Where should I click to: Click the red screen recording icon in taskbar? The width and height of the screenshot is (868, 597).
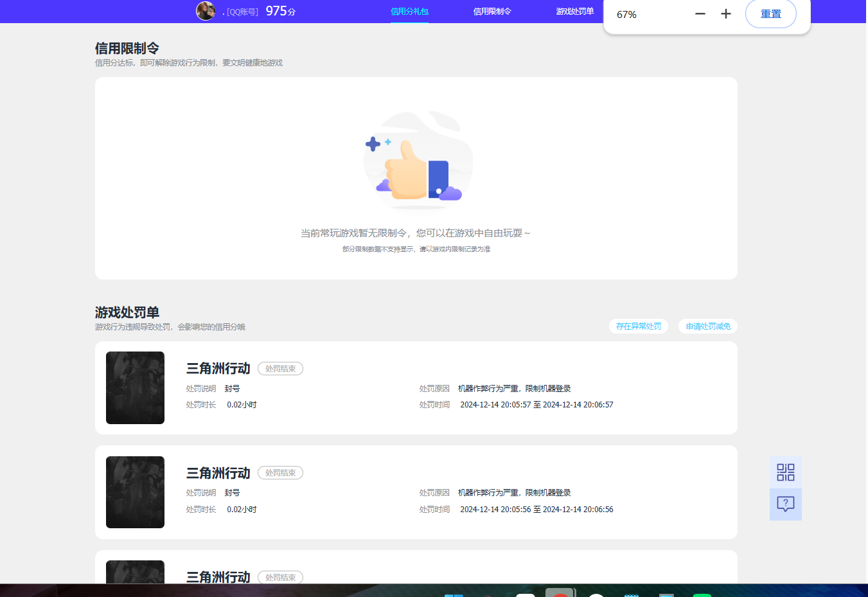coord(560,593)
